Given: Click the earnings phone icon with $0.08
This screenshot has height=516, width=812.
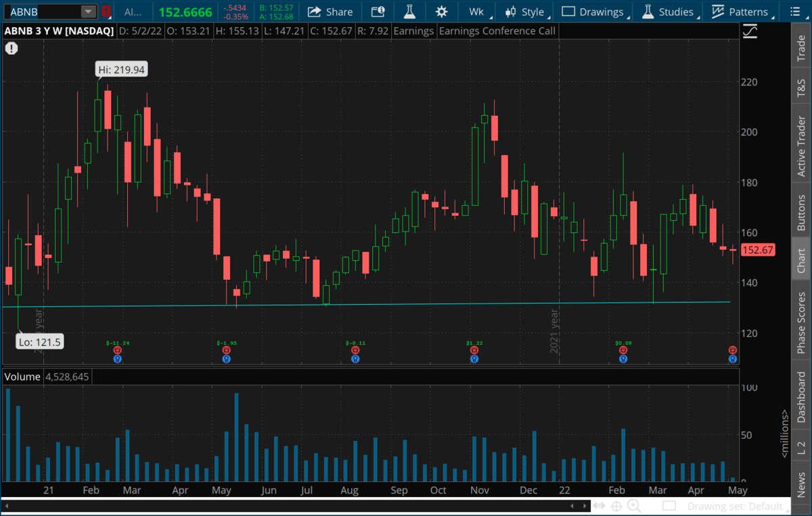Looking at the screenshot, I should point(623,350).
